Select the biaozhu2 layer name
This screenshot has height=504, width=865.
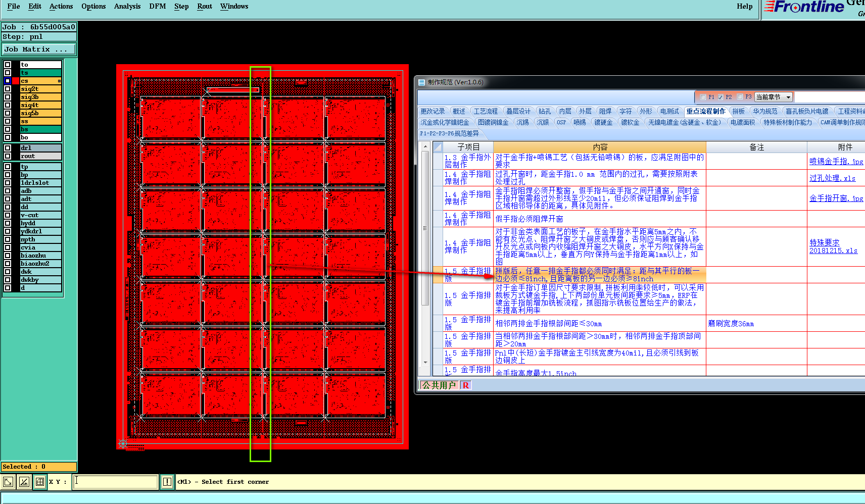pyautogui.click(x=40, y=264)
